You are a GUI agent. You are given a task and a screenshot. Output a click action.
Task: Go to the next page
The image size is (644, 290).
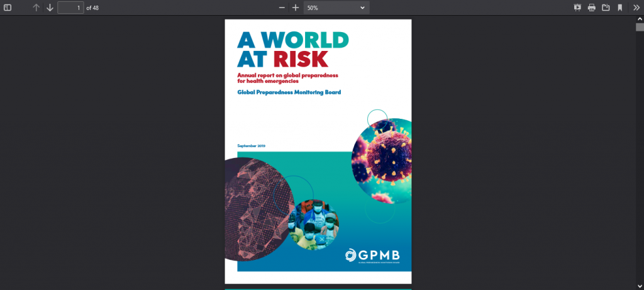tap(50, 8)
